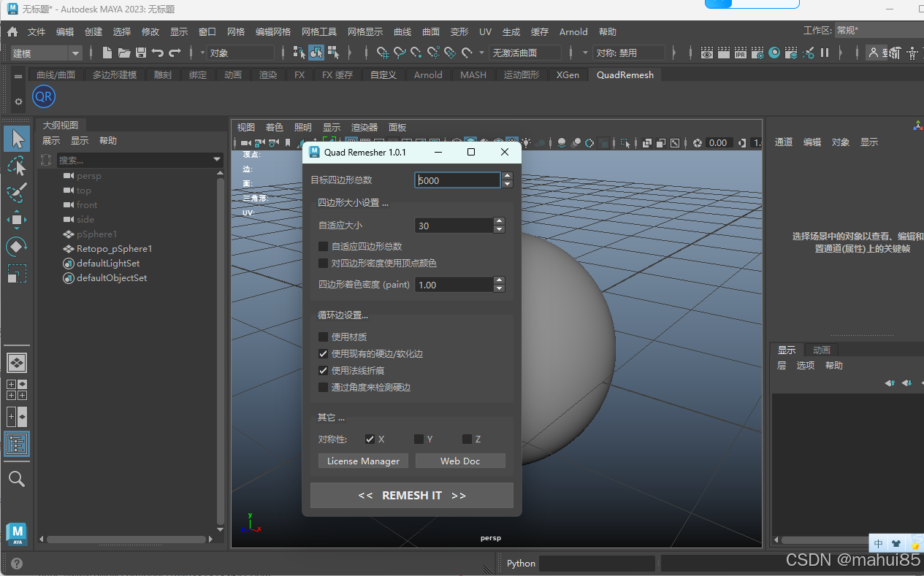
Task: Pause viewport update icon
Action: click(825, 53)
